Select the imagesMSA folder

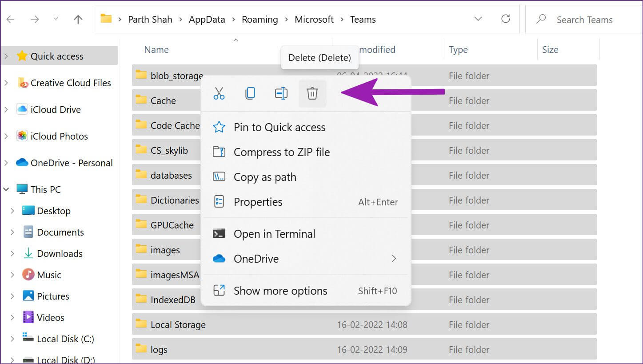point(167,275)
